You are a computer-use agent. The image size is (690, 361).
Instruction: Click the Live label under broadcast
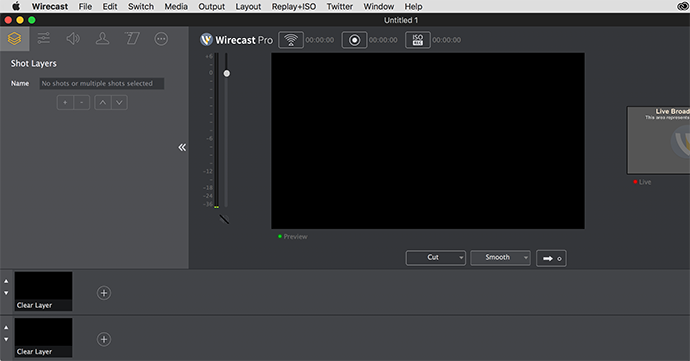click(645, 182)
